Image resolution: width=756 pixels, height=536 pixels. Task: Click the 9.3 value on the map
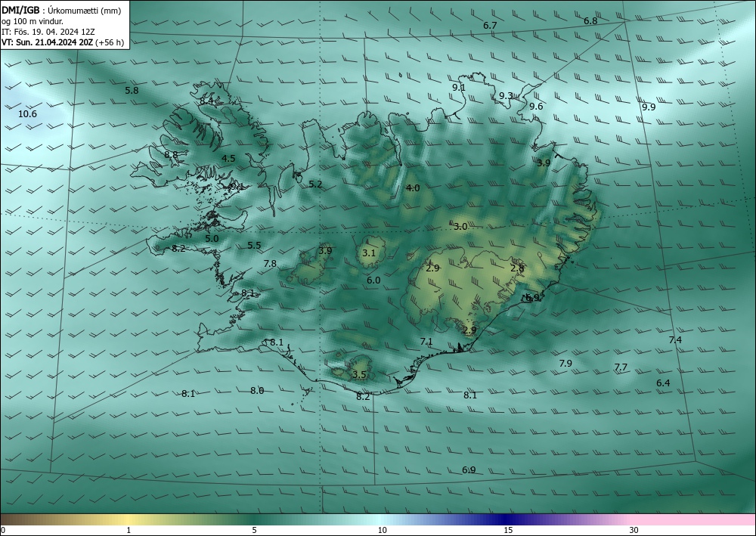coord(506,96)
